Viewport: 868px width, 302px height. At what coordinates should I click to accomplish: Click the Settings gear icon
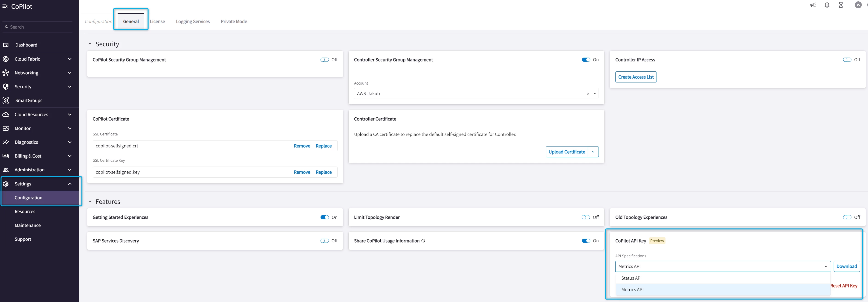(6, 184)
